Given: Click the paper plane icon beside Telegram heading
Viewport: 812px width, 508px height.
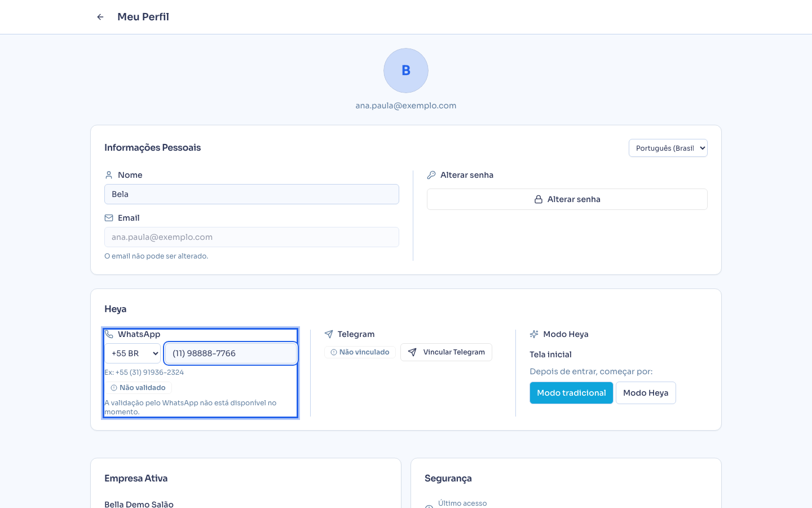Looking at the screenshot, I should tap(329, 334).
